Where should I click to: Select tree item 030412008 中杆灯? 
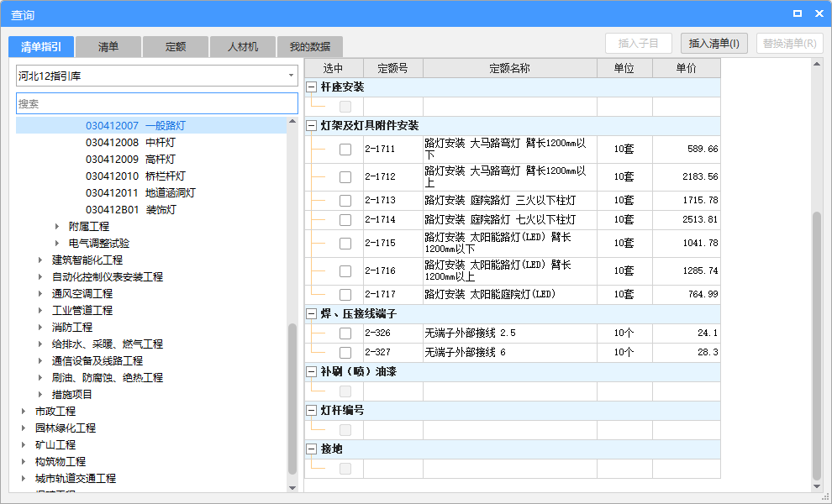tap(130, 143)
